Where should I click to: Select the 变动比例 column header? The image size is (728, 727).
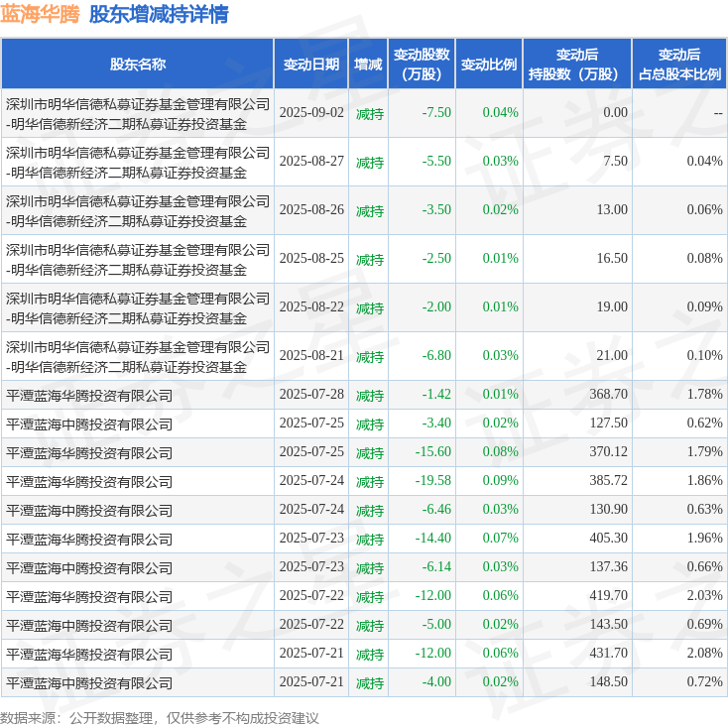click(489, 64)
